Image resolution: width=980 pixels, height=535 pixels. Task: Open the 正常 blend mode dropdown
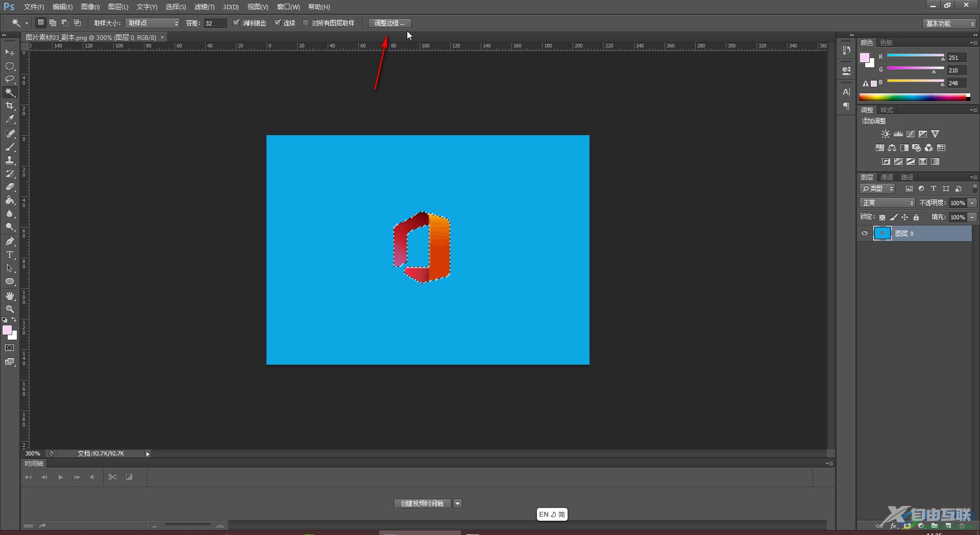click(x=887, y=203)
